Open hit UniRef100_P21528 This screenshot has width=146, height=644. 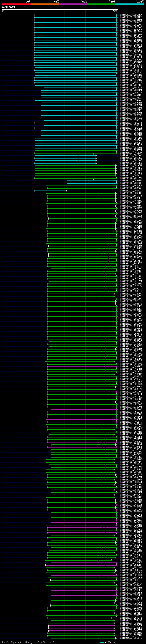click(x=131, y=32)
